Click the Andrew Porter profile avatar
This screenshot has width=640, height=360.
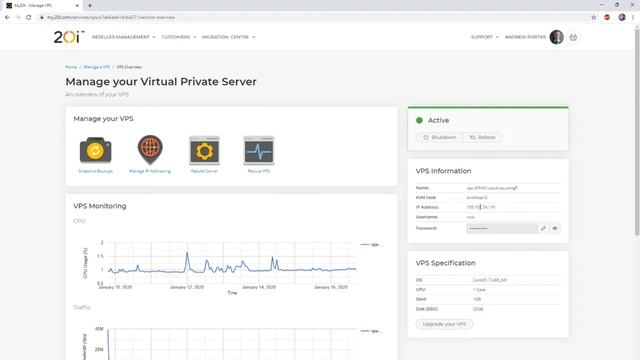[x=557, y=37]
